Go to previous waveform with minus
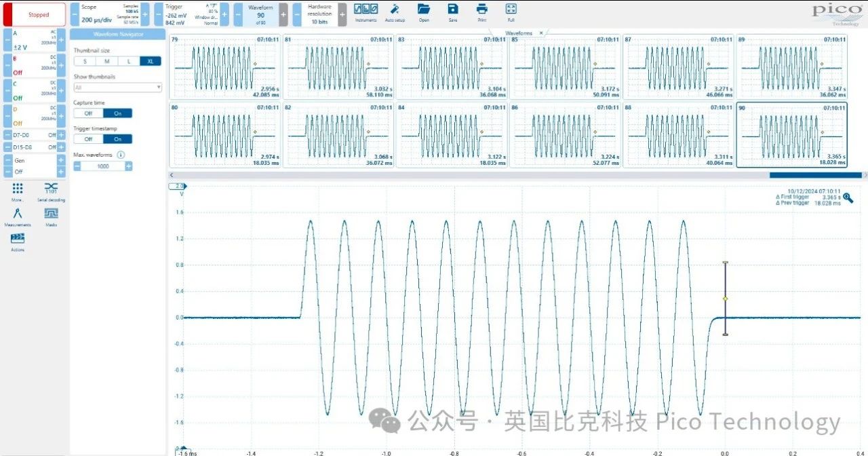 (x=238, y=14)
